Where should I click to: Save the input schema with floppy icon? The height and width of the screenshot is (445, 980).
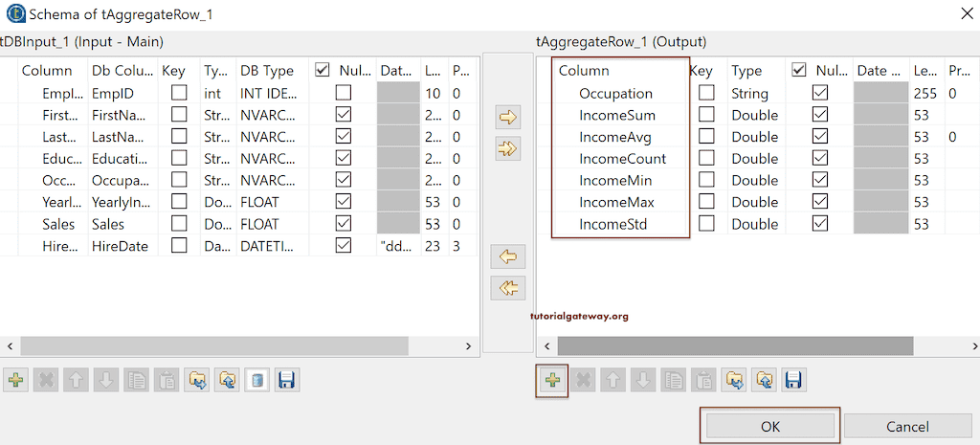(287, 379)
